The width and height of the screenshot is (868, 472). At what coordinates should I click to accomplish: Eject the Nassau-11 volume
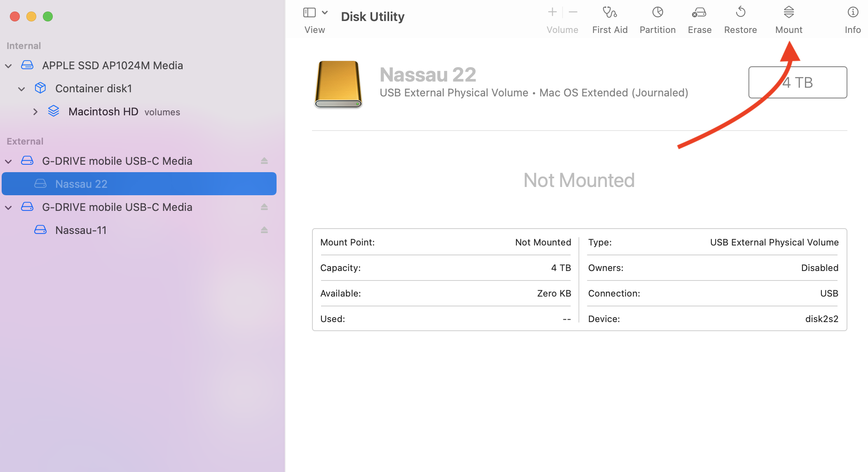[264, 230]
